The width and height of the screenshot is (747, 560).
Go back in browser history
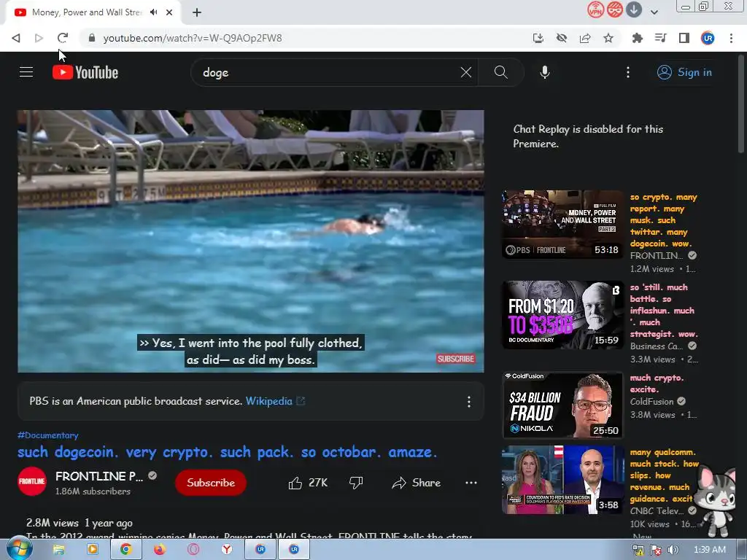16,38
